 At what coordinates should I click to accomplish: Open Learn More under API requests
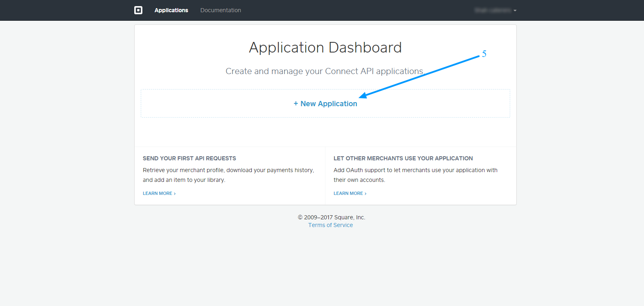tap(157, 193)
